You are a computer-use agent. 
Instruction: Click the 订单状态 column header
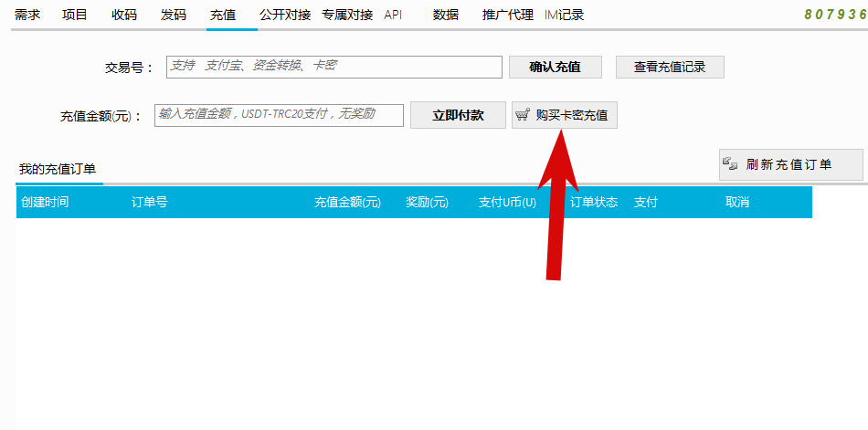point(594,202)
